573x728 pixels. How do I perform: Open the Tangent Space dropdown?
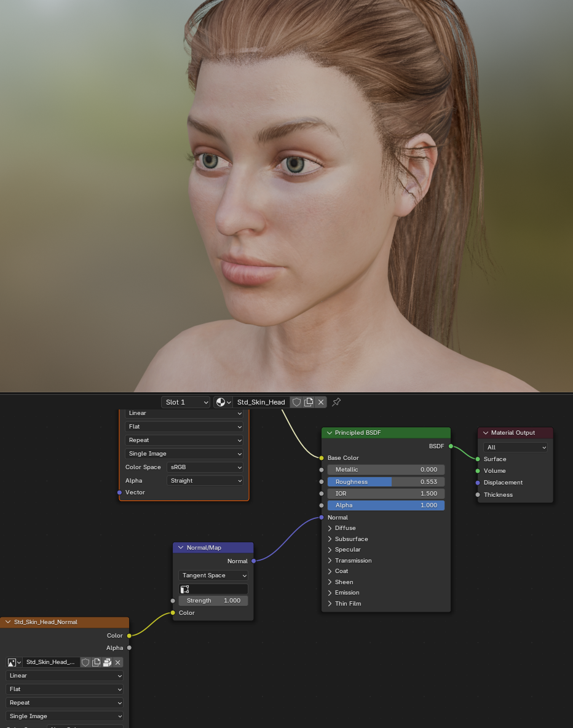[213, 576]
